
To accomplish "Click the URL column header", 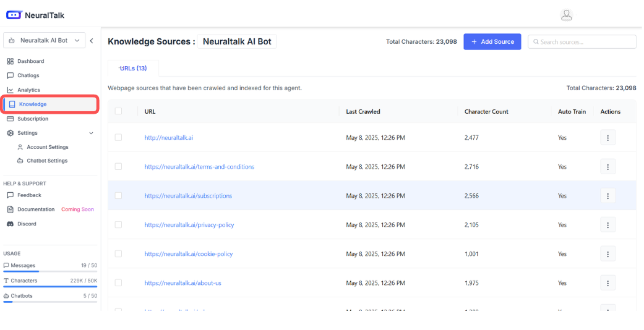I will 150,112.
